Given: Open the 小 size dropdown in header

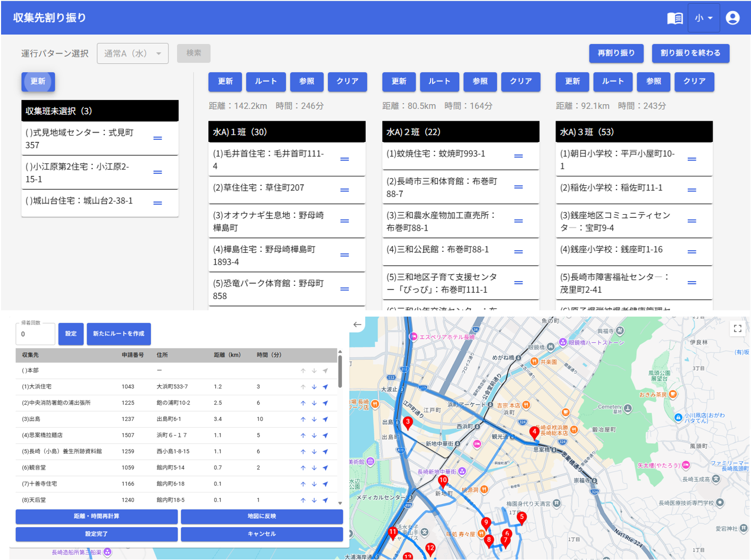Looking at the screenshot, I should [x=704, y=18].
